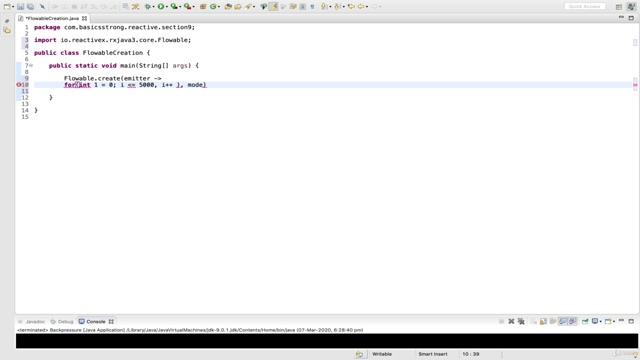Open the dropdown next to New Java Class
Screen dimensions: 640x360
pos(219,7)
